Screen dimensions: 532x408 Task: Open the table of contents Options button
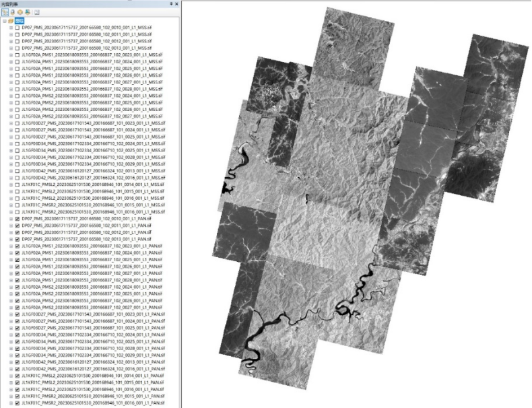tap(36, 12)
